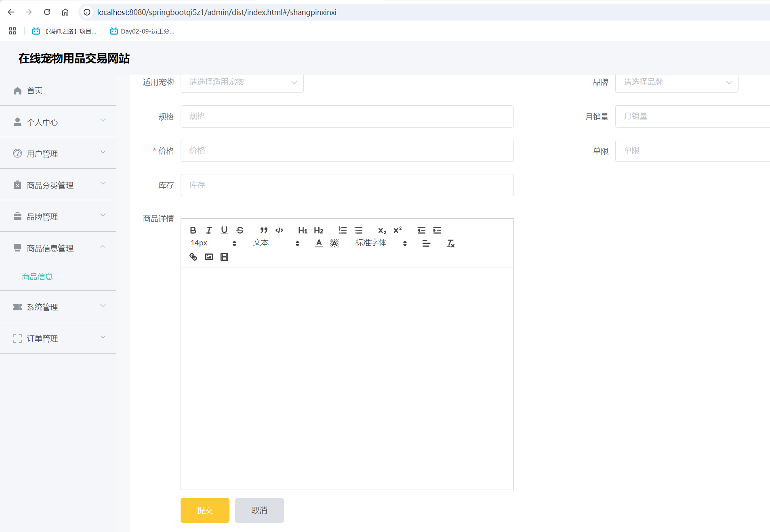770x532 pixels.
Task: Create a bulleted list
Action: tap(358, 230)
